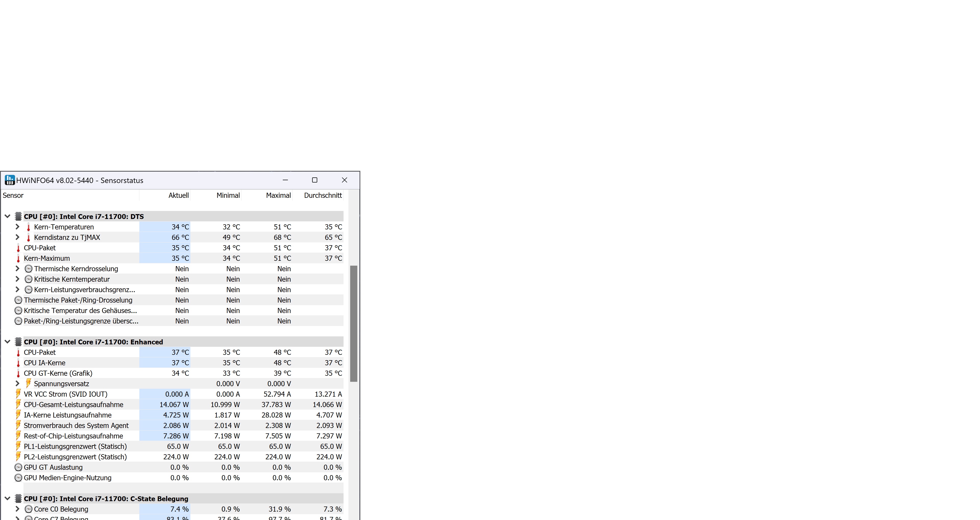This screenshot has width=980, height=520.
Task: Click thermometer icon beside CPU GT-Kerne (Grafik)
Action: coord(18,374)
